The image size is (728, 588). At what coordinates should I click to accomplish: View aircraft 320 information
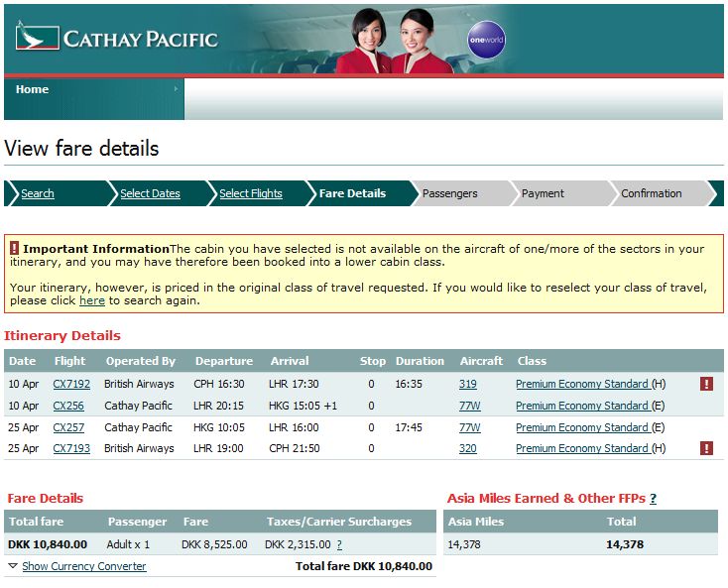coord(467,448)
